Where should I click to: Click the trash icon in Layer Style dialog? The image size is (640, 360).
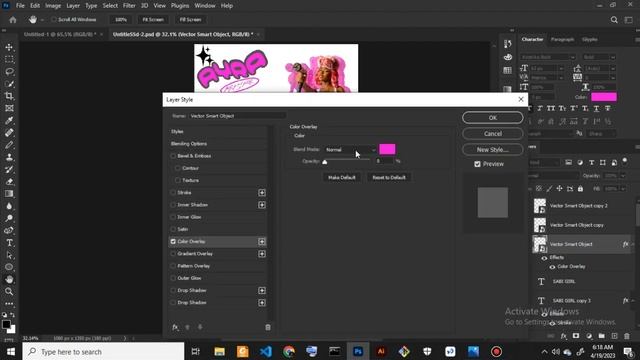268,327
